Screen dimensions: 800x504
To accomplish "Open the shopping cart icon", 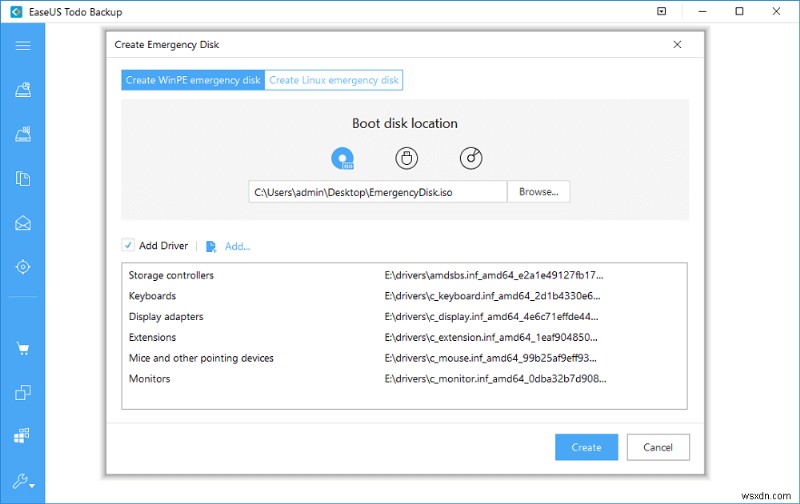I will pyautogui.click(x=23, y=349).
